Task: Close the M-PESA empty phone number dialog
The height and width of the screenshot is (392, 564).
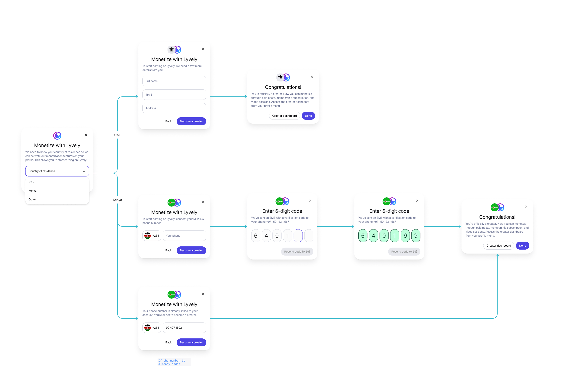Action: 203,202
